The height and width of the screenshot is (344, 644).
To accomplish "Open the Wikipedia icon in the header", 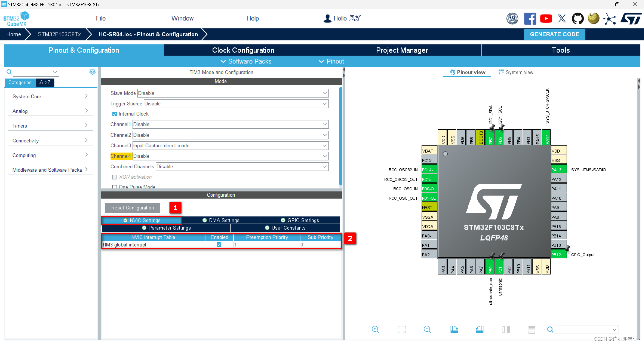I will tap(594, 18).
